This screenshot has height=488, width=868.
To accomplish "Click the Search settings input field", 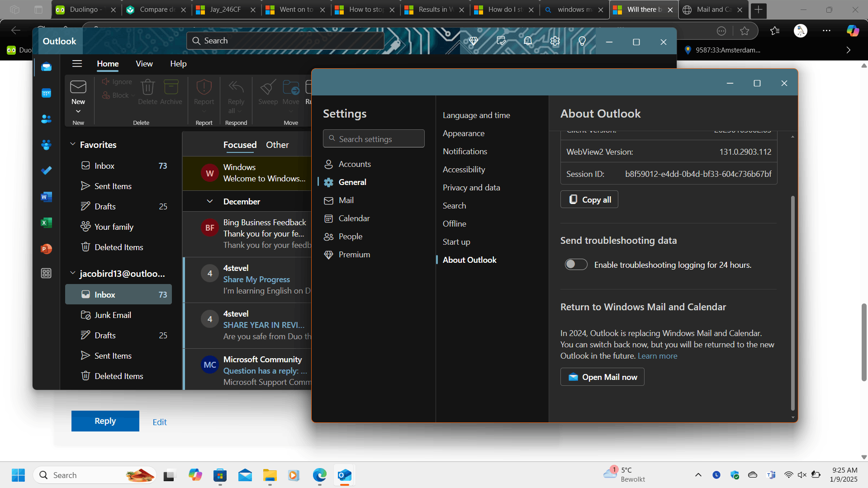I will click(374, 139).
